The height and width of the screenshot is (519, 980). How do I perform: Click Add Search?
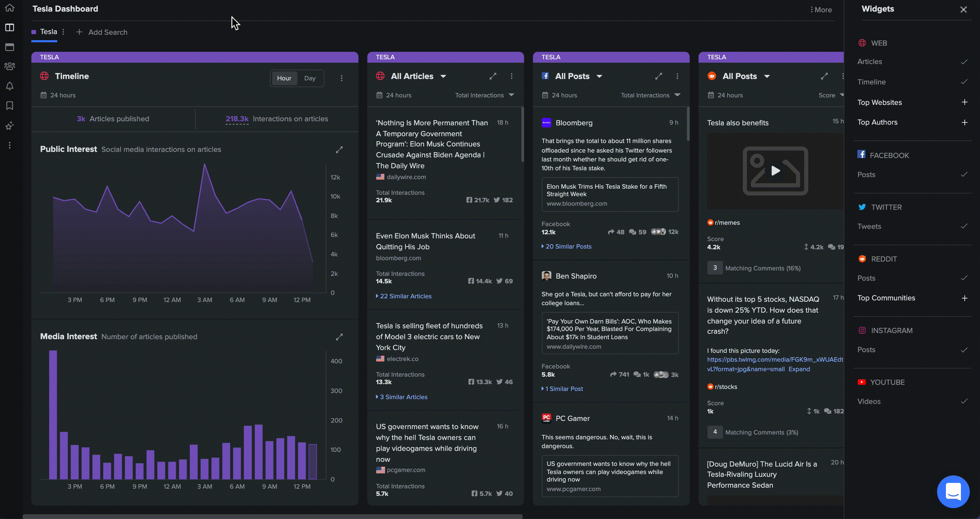pos(102,32)
